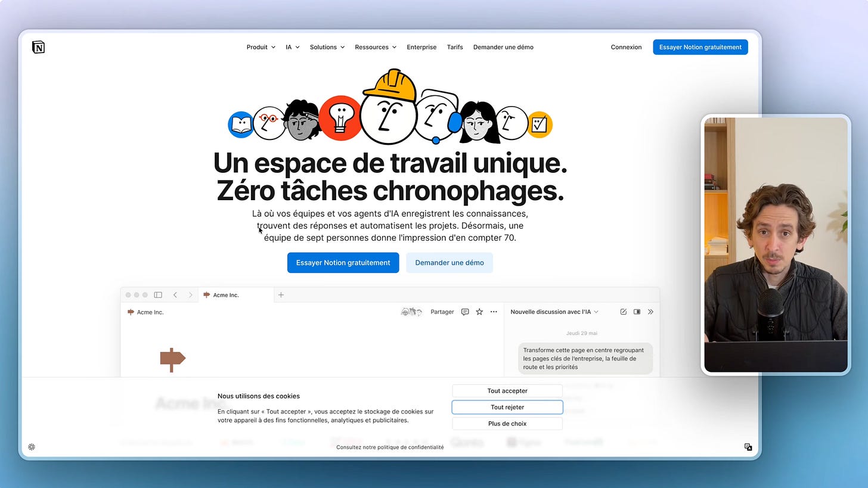The height and width of the screenshot is (488, 868).
Task: Click the forward arrow in Acme window
Action: 190,295
